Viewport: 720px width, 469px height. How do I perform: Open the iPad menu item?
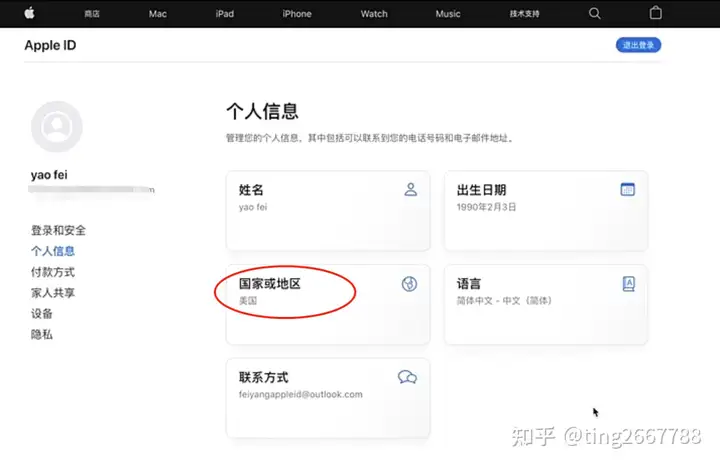(x=225, y=14)
